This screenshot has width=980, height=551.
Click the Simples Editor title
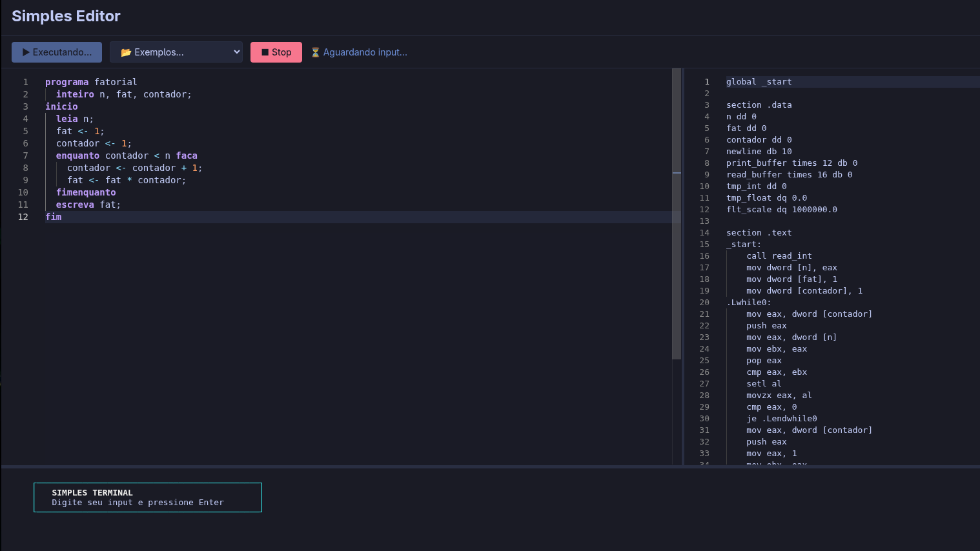click(x=66, y=16)
